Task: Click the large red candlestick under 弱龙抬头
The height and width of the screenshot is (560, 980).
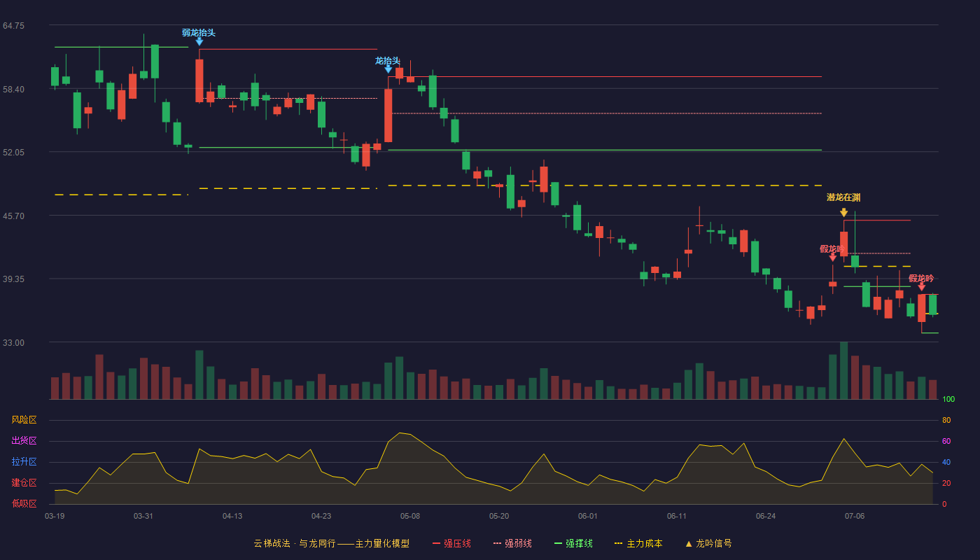Action: tap(199, 80)
